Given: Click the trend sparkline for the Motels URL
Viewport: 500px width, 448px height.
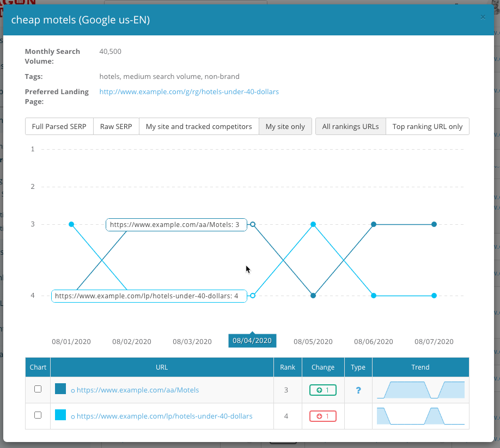Looking at the screenshot, I should click(420, 390).
